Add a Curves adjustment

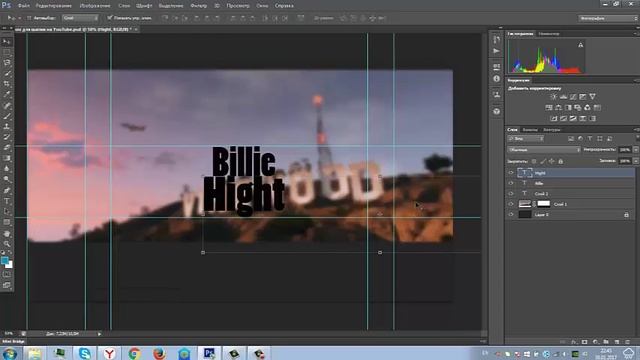pyautogui.click(x=573, y=97)
